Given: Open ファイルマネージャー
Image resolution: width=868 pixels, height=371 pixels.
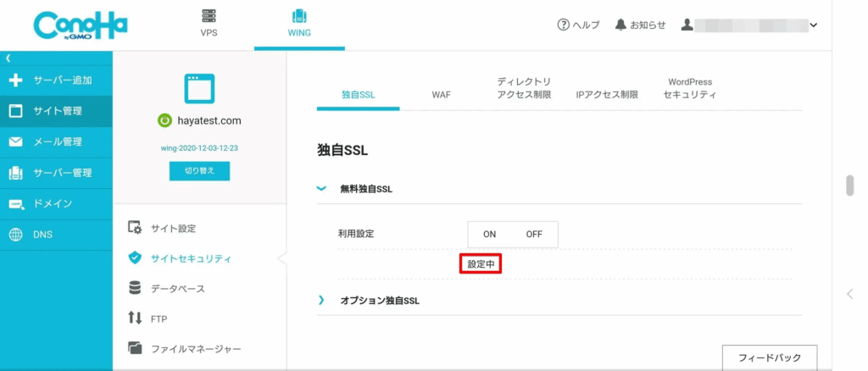Looking at the screenshot, I should pos(195,349).
